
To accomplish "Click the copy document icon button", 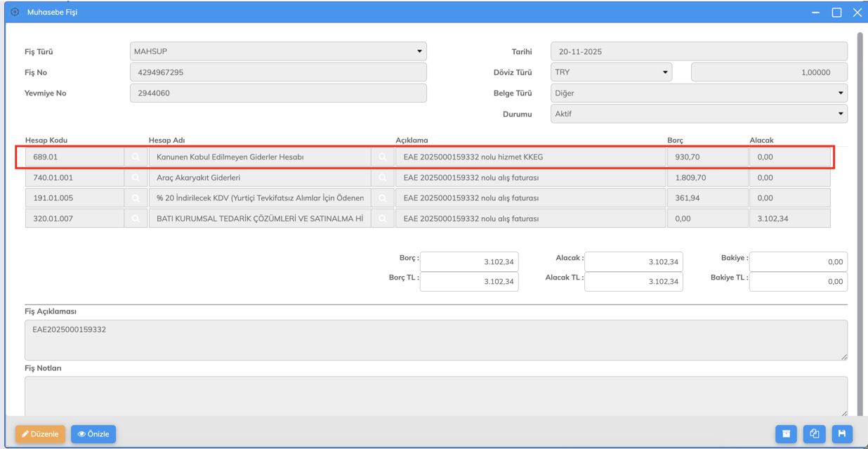I will tap(814, 434).
